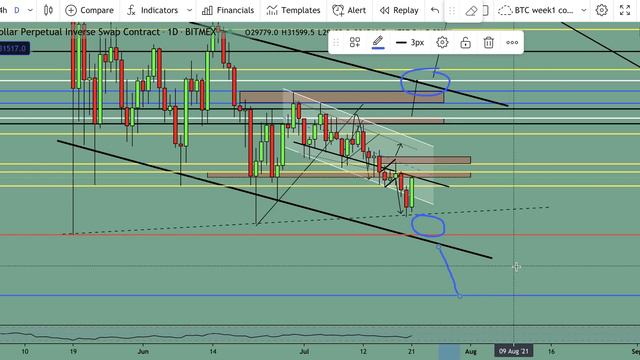Expand the Indicators favorites dropdown arrow
This screenshot has width=640, height=360.
coord(189,10)
